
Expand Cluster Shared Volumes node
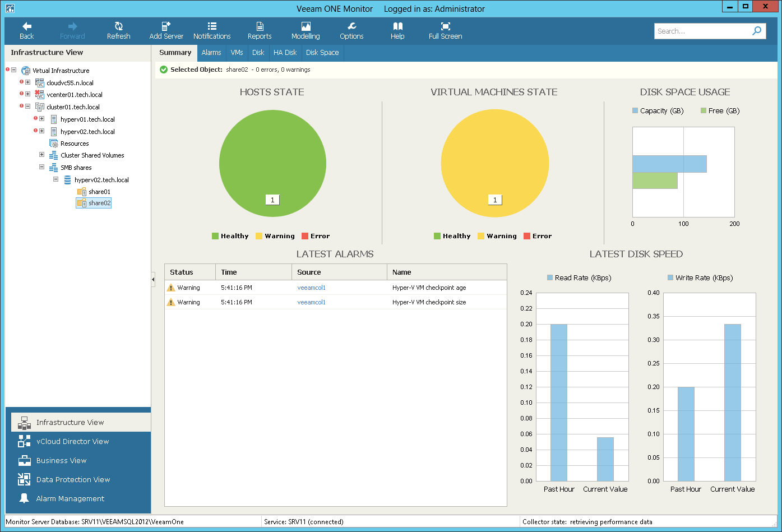coord(42,155)
